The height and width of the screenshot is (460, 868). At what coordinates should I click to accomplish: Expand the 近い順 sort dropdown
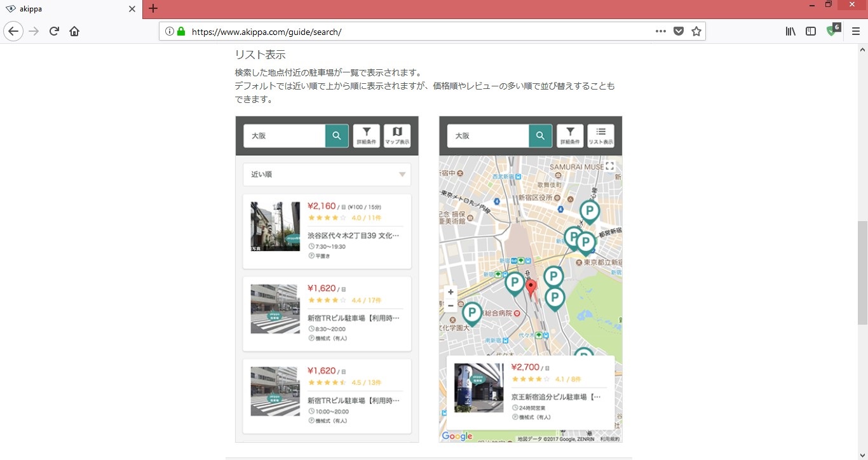(327, 174)
